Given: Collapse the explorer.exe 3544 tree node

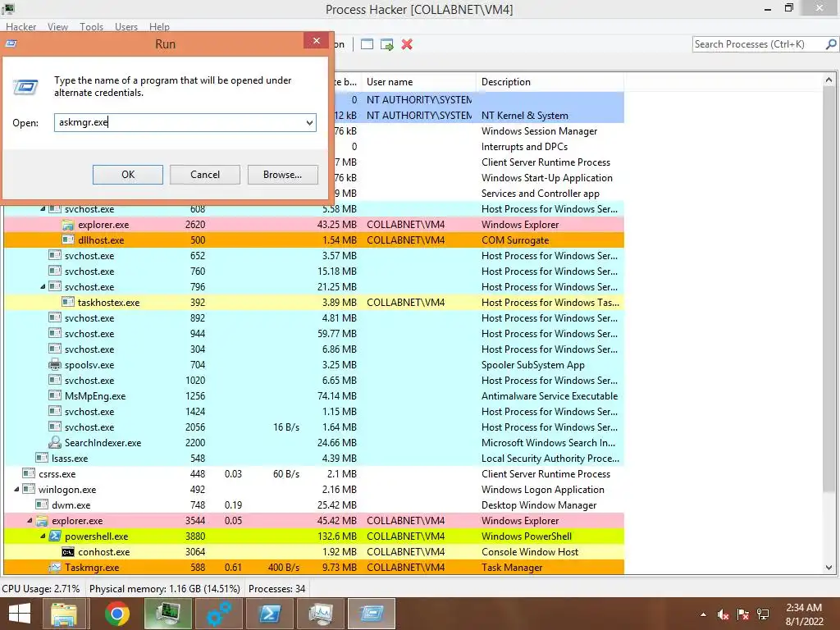Looking at the screenshot, I should (30, 520).
